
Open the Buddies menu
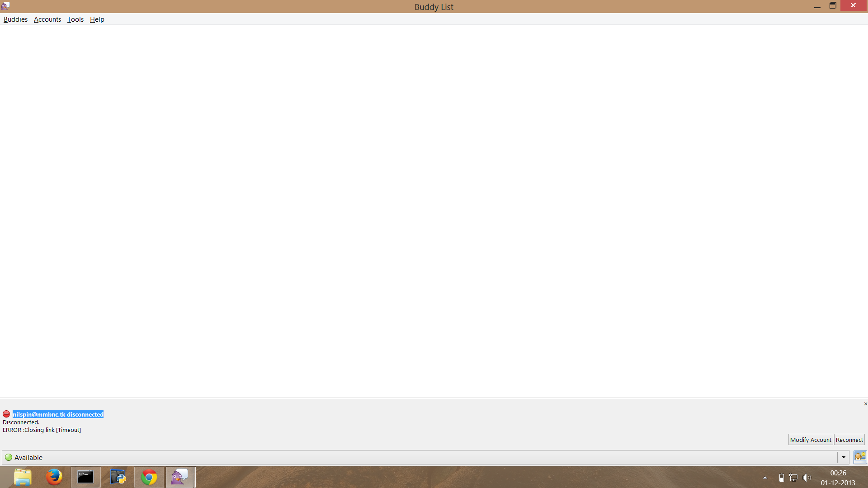15,19
